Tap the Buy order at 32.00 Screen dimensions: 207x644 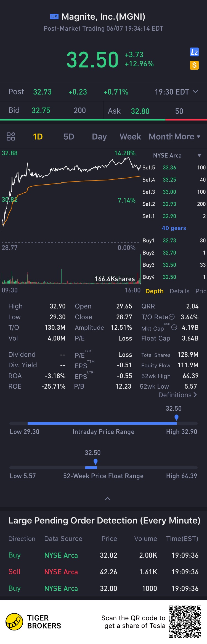(x=104, y=588)
